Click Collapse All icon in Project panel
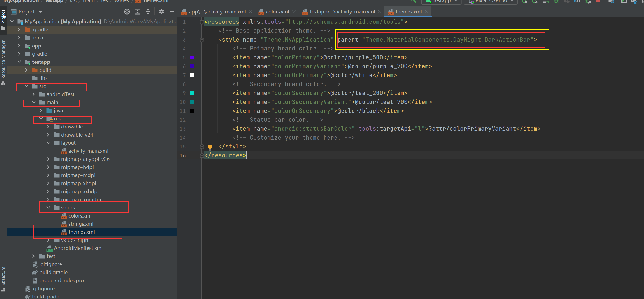 [x=148, y=12]
